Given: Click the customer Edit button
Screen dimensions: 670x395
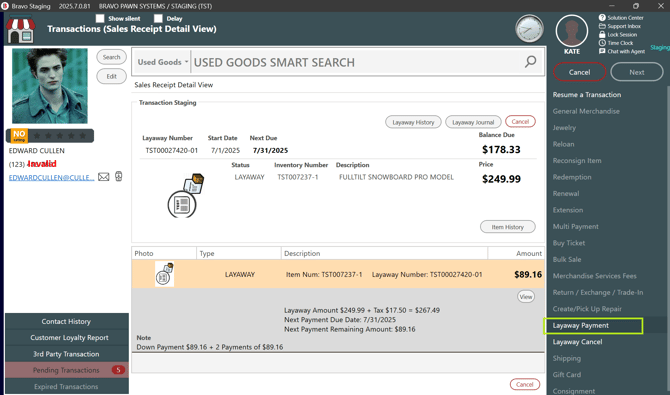Looking at the screenshot, I should point(112,77).
